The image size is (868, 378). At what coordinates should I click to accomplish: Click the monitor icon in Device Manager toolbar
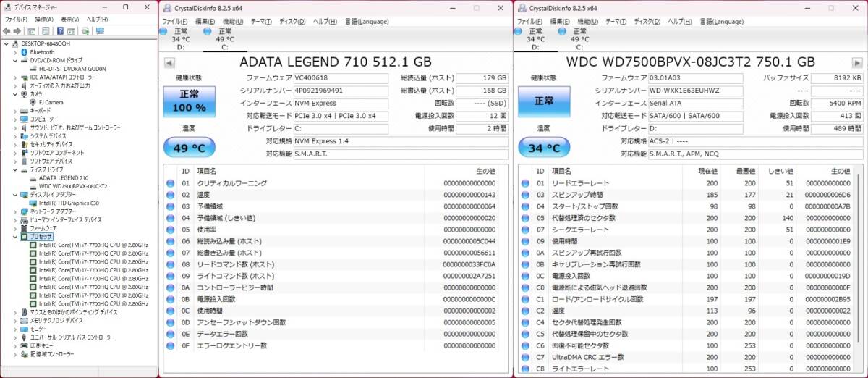(x=99, y=31)
